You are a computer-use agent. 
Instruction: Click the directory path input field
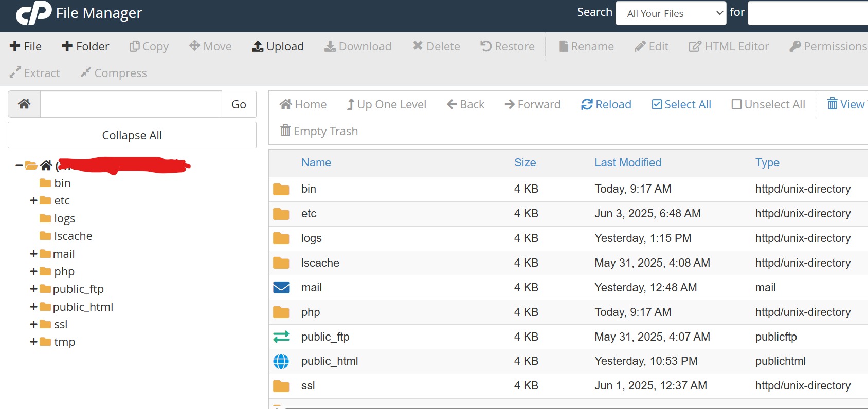point(131,104)
